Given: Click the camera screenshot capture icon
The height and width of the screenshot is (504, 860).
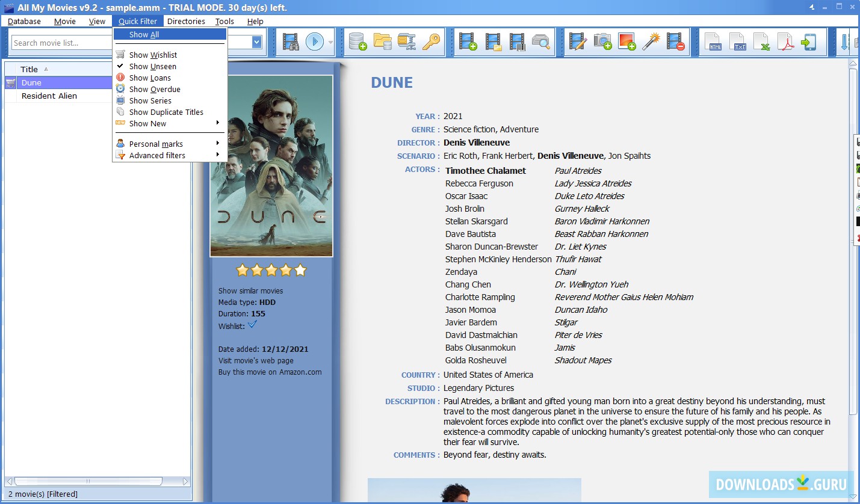Looking at the screenshot, I should pyautogui.click(x=602, y=42).
